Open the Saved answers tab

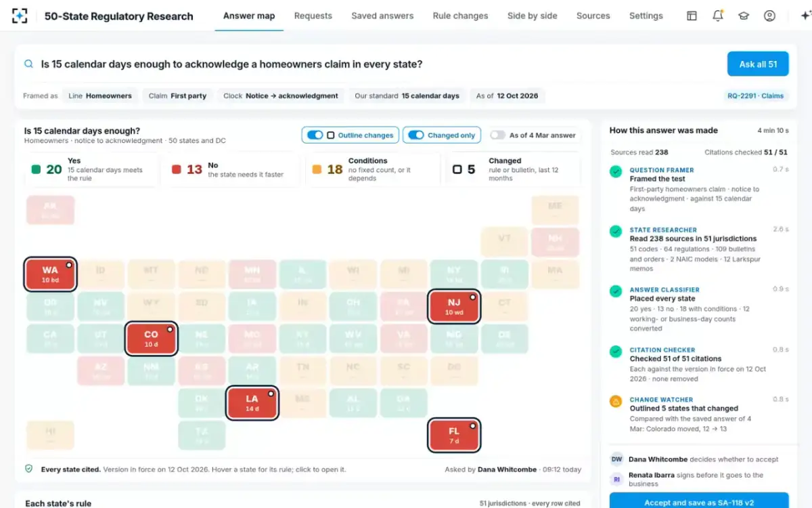[382, 16]
